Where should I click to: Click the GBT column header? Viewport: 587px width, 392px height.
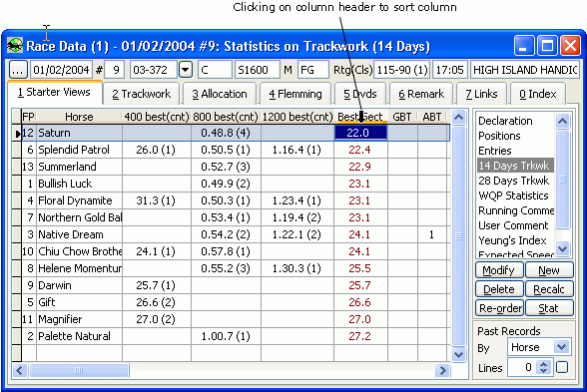point(402,117)
